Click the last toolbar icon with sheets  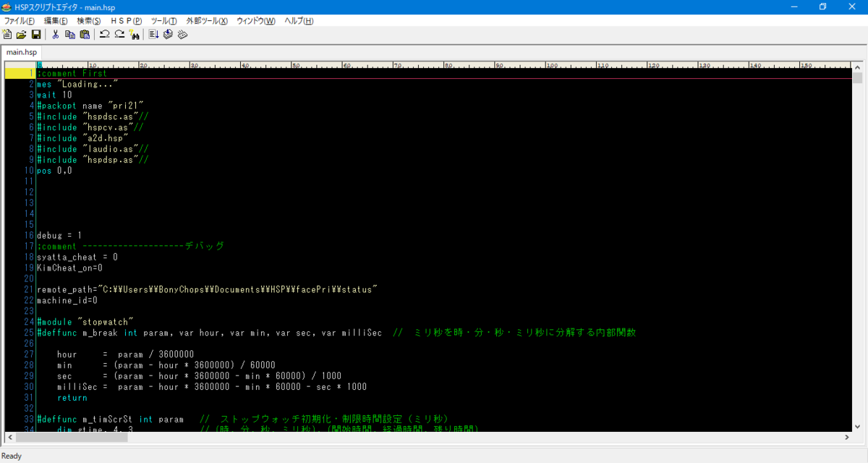(182, 34)
